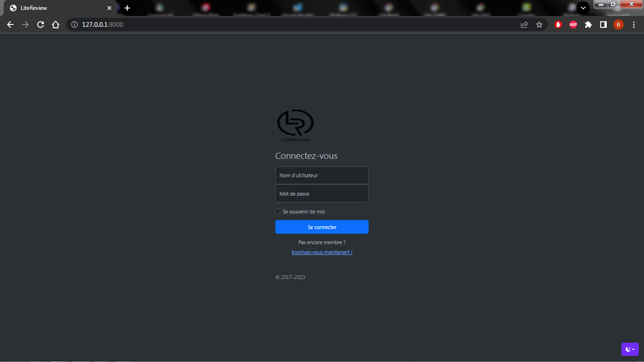Follow the Inscrivez-vous maintenant link
Image resolution: width=644 pixels, height=362 pixels.
(x=322, y=253)
